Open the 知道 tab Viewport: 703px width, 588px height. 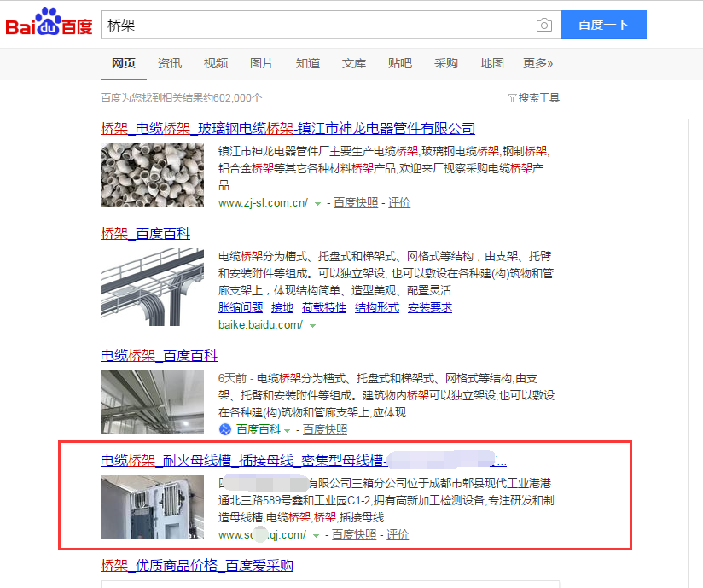308,63
